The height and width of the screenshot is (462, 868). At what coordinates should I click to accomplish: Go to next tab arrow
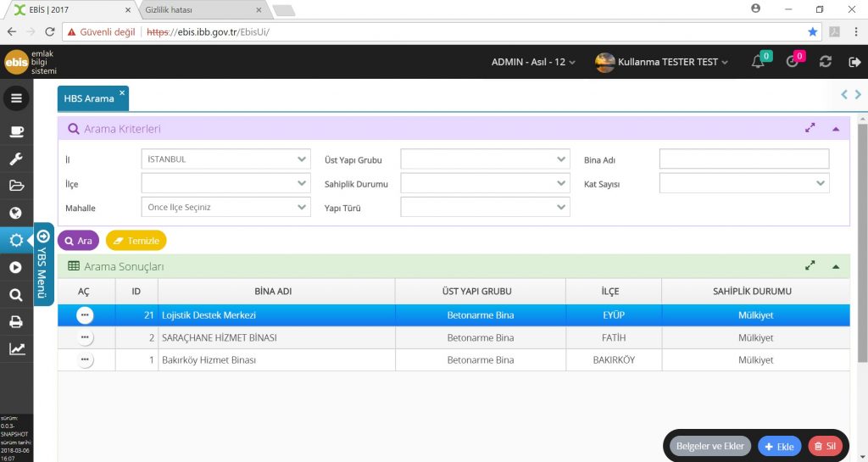click(x=858, y=95)
